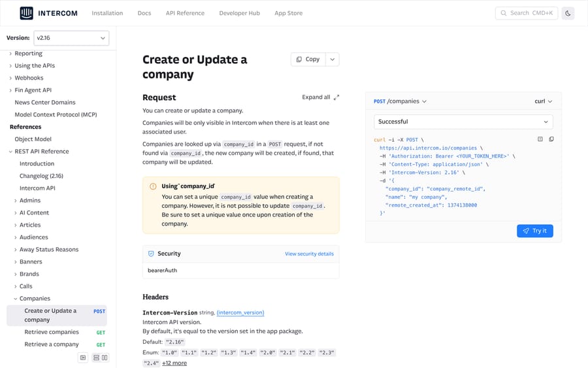Expand the Audiences section
This screenshot has width=588, height=368.
click(16, 237)
